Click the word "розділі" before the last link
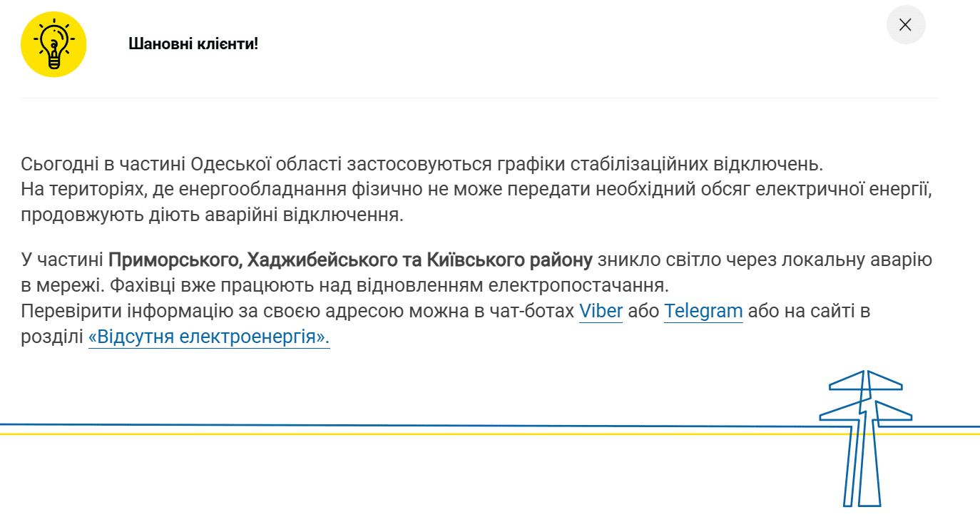Screen dimensions: 980x517 pyautogui.click(x=51, y=337)
